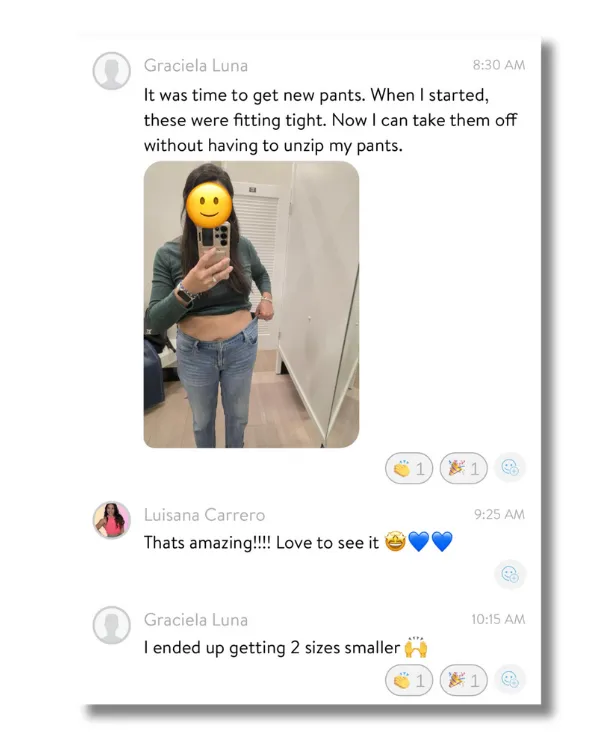The width and height of the screenshot is (592, 755).
Task: Add reaction to '2 sizes smaller' message
Action: coord(510,680)
